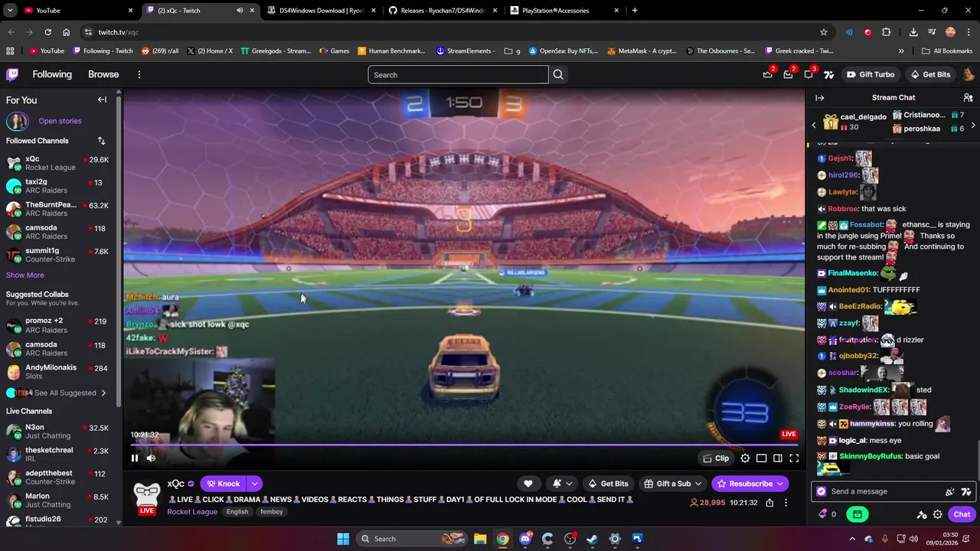Click the Twitch search field
Viewport: 980px width, 551px height.
click(x=458, y=74)
